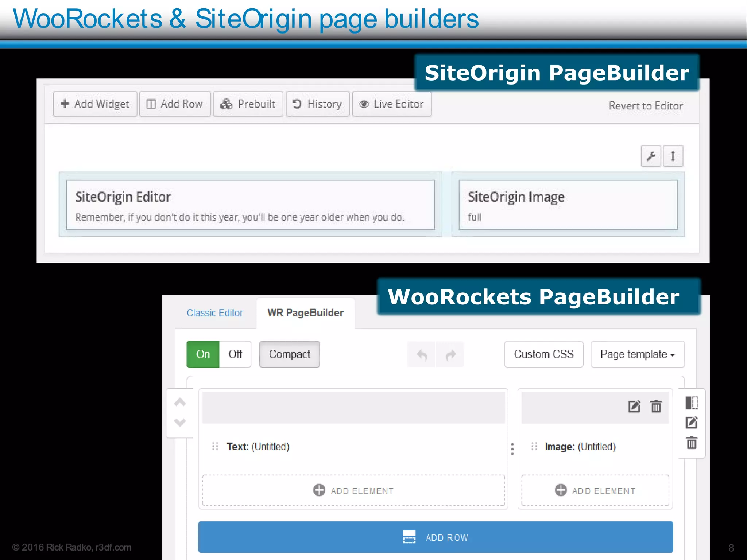
Task: Switch to the WR PageBuilder tab
Action: pos(306,313)
